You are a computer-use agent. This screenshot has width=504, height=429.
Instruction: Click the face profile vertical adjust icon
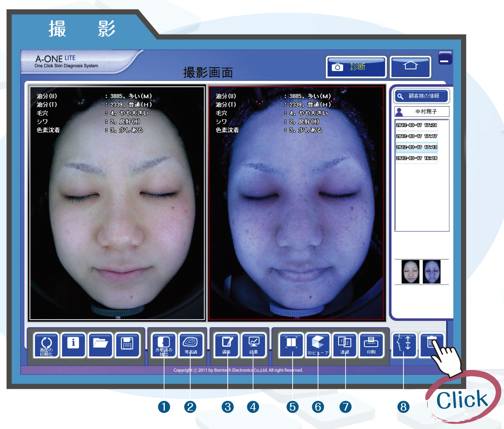point(404,345)
